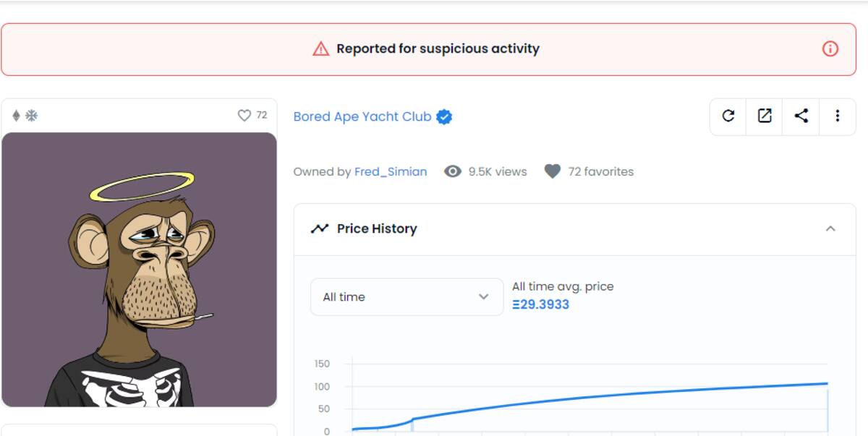This screenshot has height=436, width=868.
Task: Open the Bored Ape Yacht Club collection link
Action: pyautogui.click(x=362, y=116)
